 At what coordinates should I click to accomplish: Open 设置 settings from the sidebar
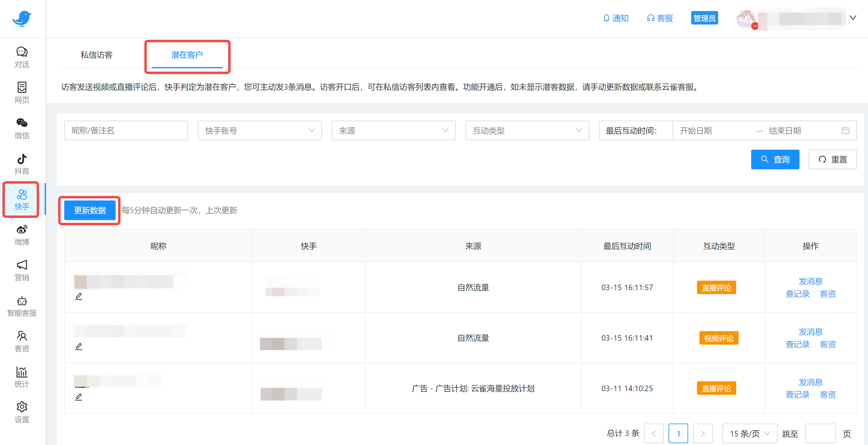(x=22, y=412)
